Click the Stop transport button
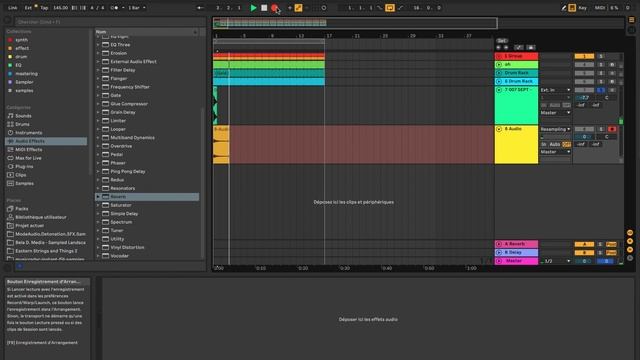This screenshot has height=360, width=640. [264, 8]
